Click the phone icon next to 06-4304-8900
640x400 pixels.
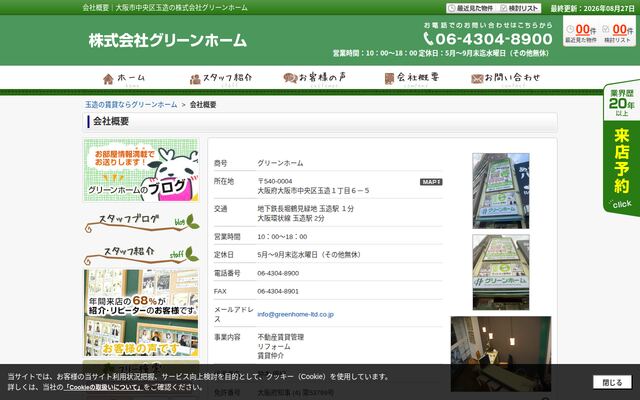pyautogui.click(x=428, y=39)
